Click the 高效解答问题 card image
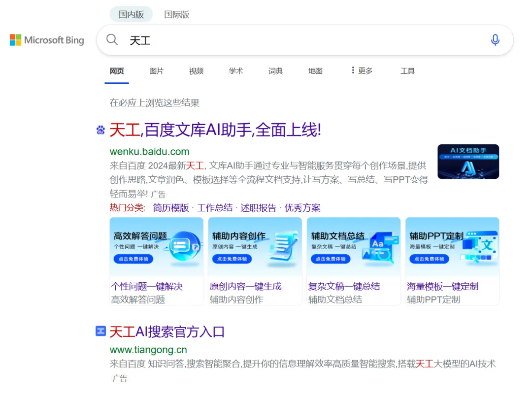Image resolution: width=532 pixels, height=398 pixels. point(157,247)
